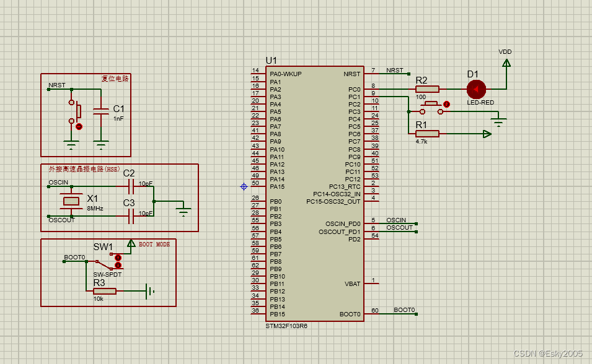Image resolution: width=592 pixels, height=364 pixels.
Task: Click the PC14-OSC32_IN pin label
Action: click(x=337, y=194)
